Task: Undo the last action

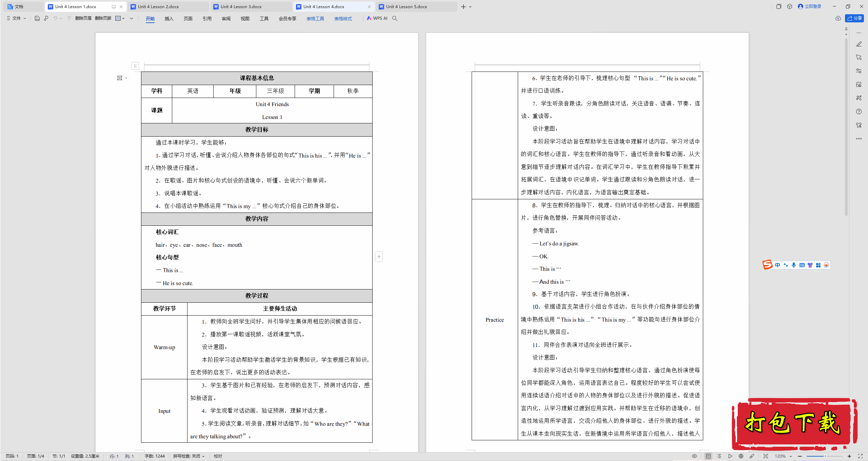Action: (55, 18)
